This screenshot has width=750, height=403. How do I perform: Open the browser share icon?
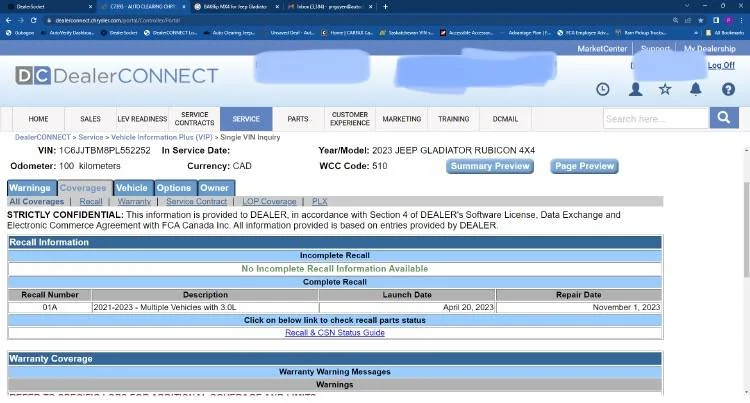[688, 21]
